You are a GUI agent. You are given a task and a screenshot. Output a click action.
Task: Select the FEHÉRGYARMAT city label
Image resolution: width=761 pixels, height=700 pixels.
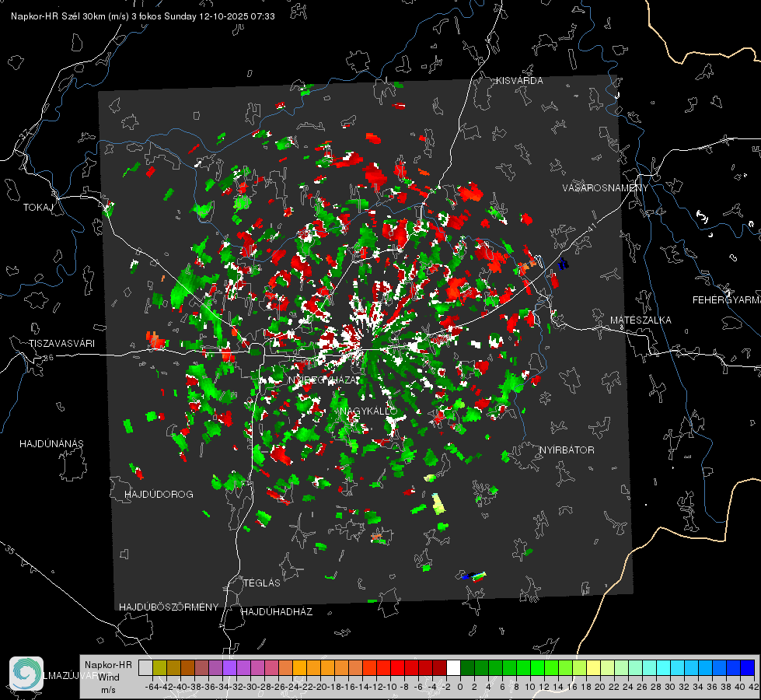pos(726,300)
